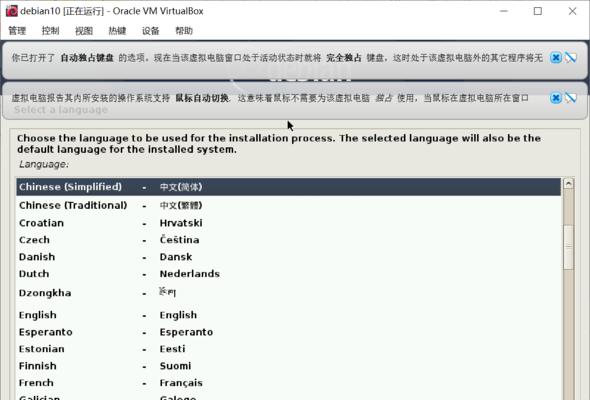Open the 热键 menu
The height and width of the screenshot is (400, 590).
point(117,30)
